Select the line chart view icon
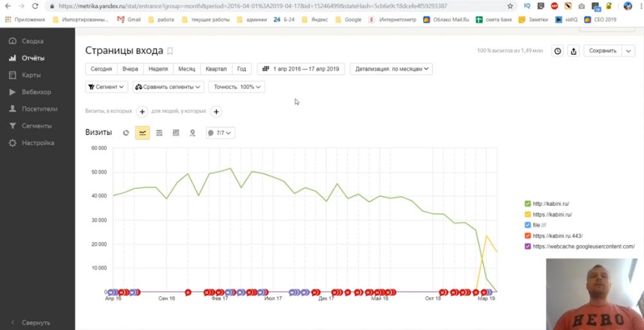This screenshot has height=330, width=644. (142, 133)
